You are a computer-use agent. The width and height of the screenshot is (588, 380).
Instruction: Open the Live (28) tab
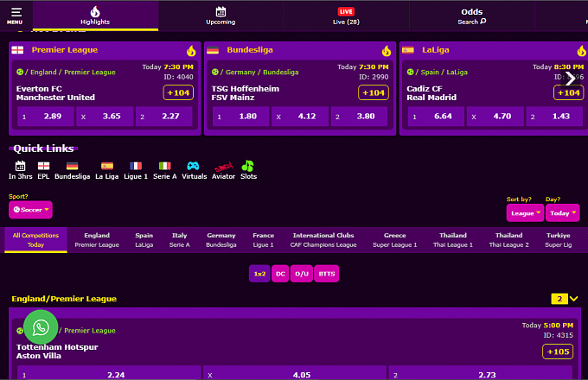346,16
